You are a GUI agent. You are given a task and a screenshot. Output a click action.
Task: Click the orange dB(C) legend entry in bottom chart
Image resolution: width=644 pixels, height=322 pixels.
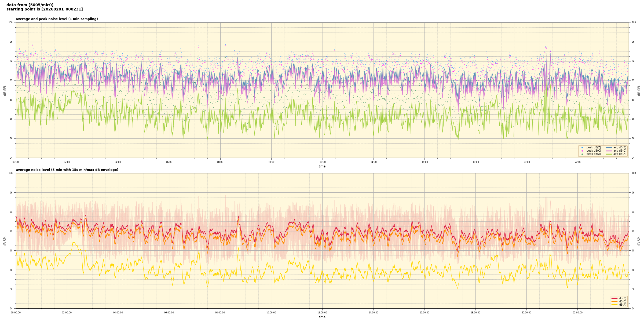coord(614,301)
